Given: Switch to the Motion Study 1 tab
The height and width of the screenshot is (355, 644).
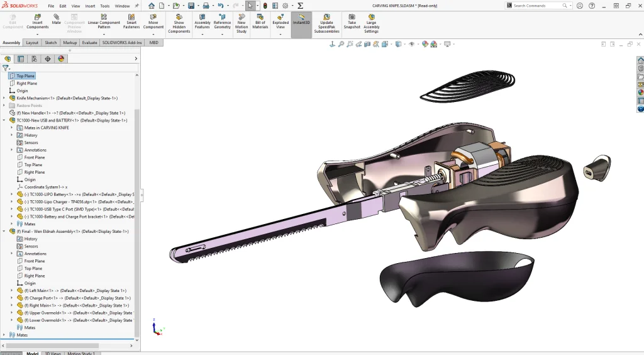Looking at the screenshot, I should 81,353.
